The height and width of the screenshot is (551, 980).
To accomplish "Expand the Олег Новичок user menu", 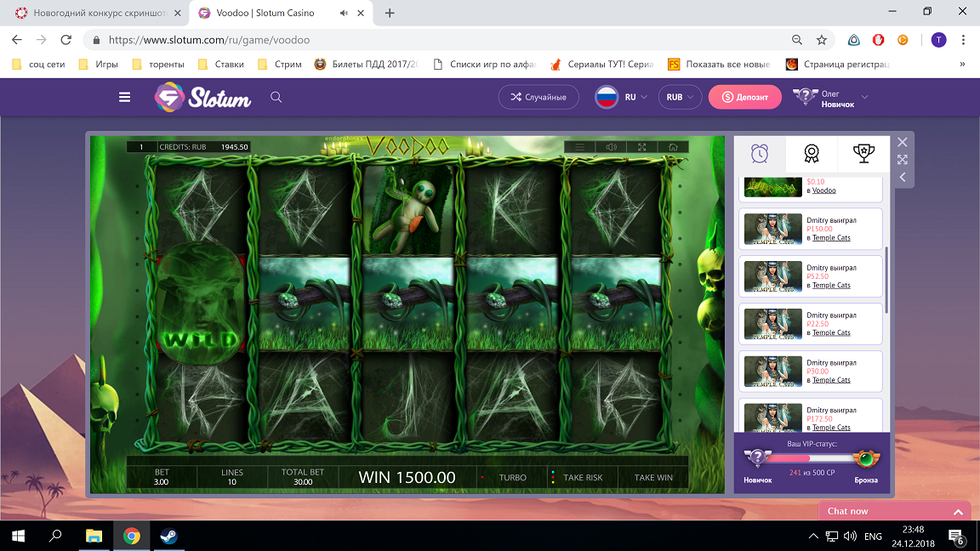I will click(x=865, y=97).
